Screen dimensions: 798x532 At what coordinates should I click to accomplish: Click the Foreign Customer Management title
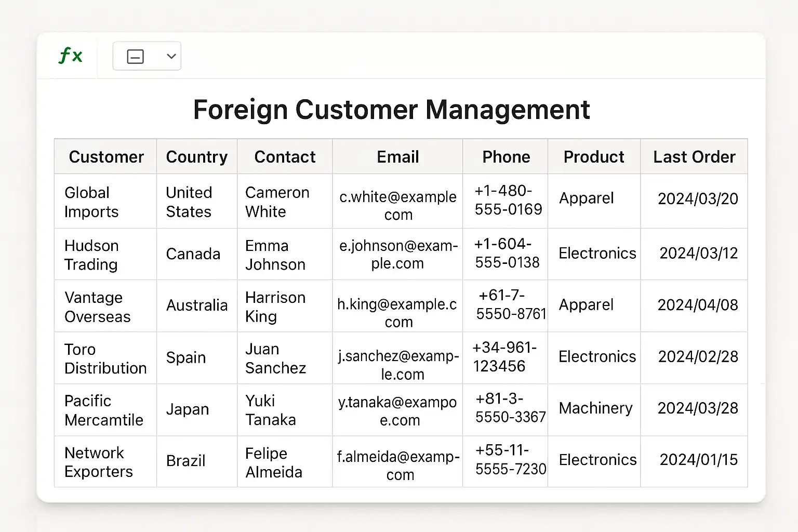tap(391, 110)
